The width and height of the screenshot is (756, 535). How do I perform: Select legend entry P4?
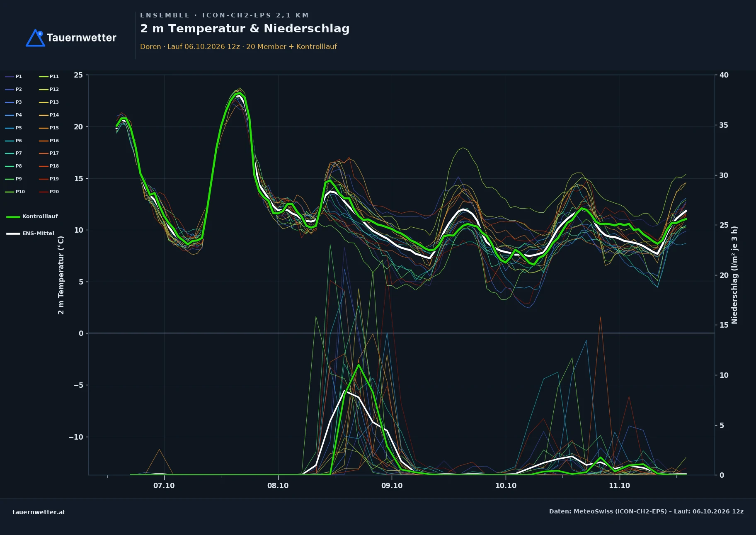[x=14, y=115]
